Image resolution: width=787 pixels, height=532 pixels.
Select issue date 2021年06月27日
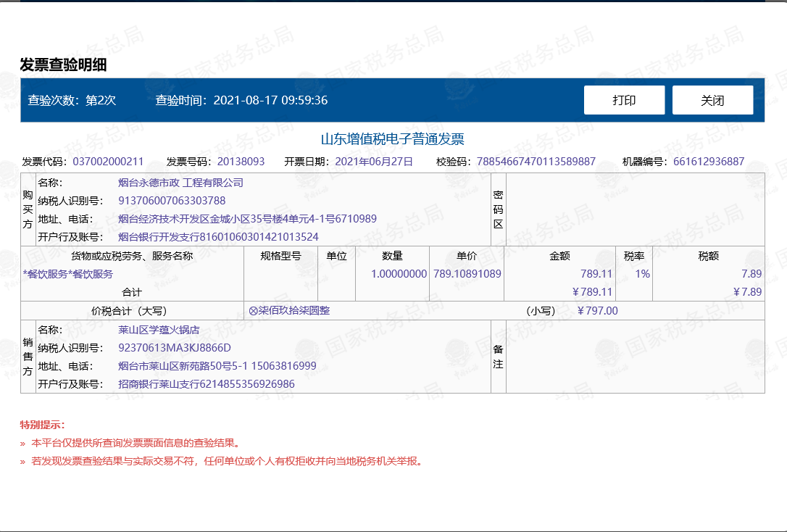point(374,162)
